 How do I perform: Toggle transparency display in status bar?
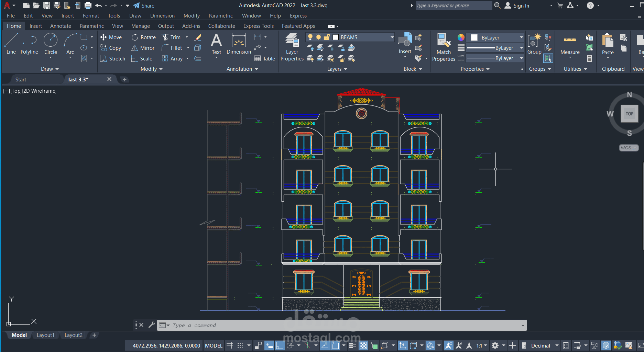pyautogui.click(x=363, y=345)
